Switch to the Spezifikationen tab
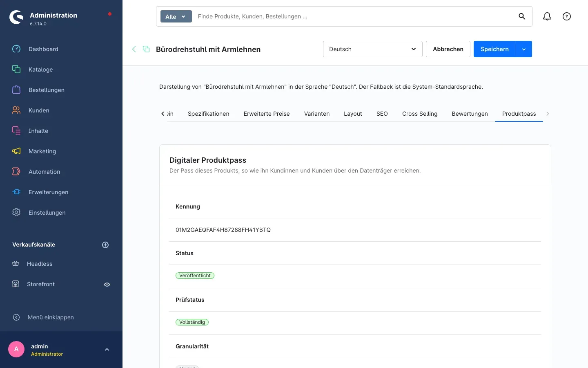 pos(209,114)
